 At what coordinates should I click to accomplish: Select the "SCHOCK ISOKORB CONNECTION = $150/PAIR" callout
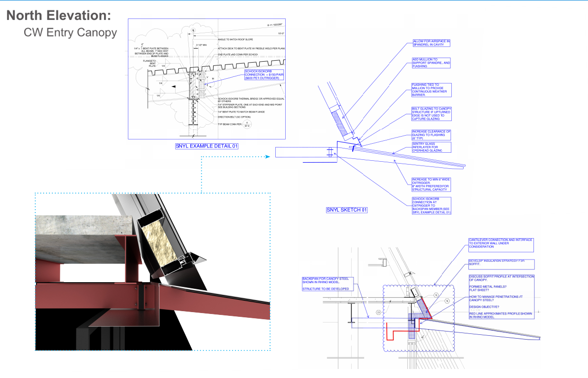[x=265, y=74]
